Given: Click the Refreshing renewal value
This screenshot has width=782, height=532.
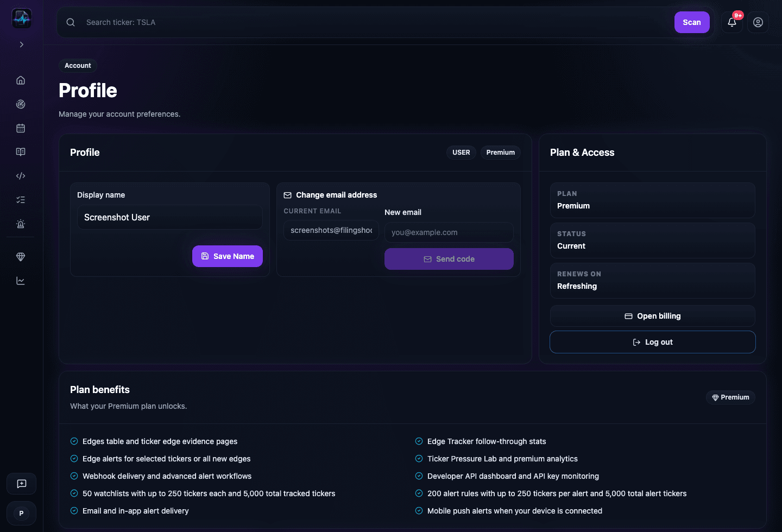Looking at the screenshot, I should coord(577,286).
